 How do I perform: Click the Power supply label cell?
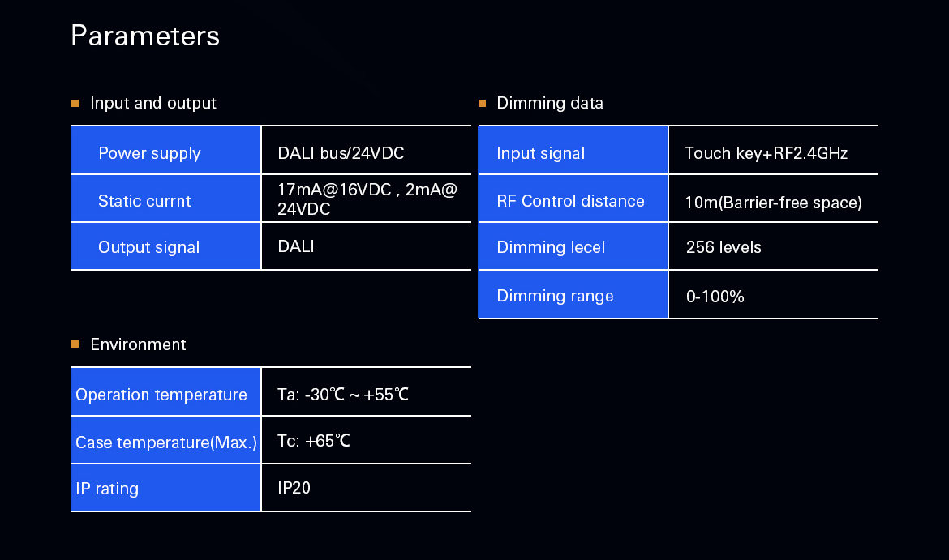tap(165, 151)
